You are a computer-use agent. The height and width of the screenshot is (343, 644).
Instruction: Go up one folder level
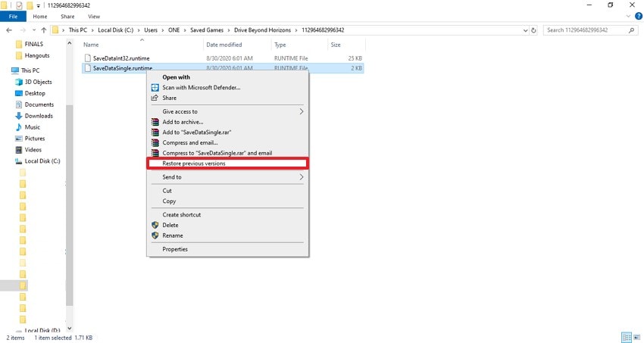point(43,30)
